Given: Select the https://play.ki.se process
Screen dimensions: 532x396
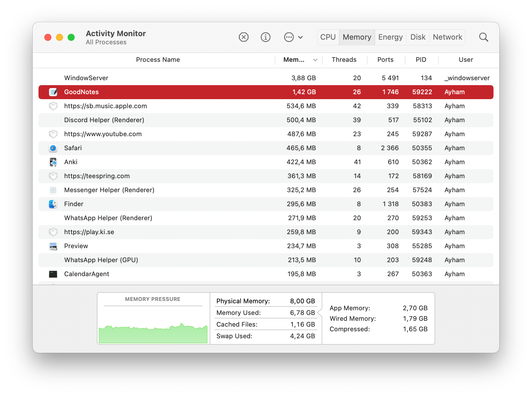Looking at the screenshot, I should click(89, 232).
